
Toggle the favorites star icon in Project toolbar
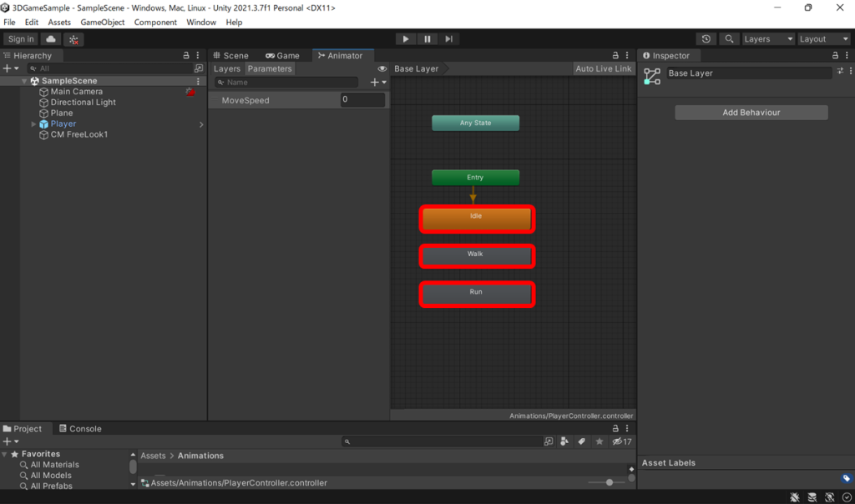click(x=600, y=441)
